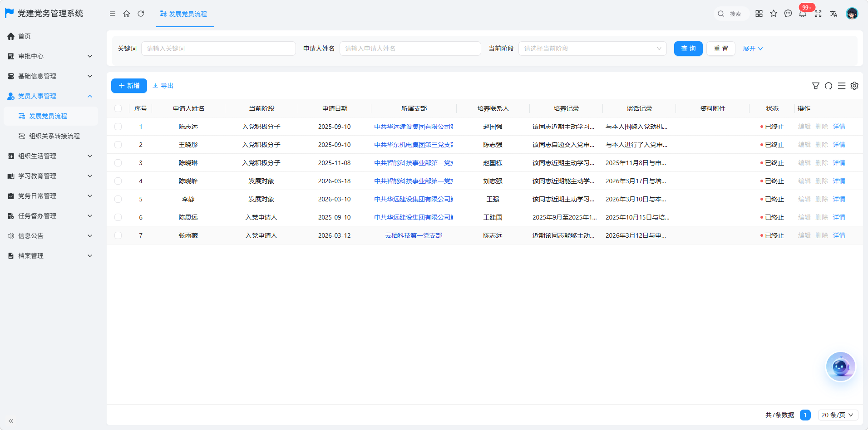This screenshot has height=430, width=868.
Task: Collapse the 党员人事管理 sidebar section
Action: click(50, 96)
